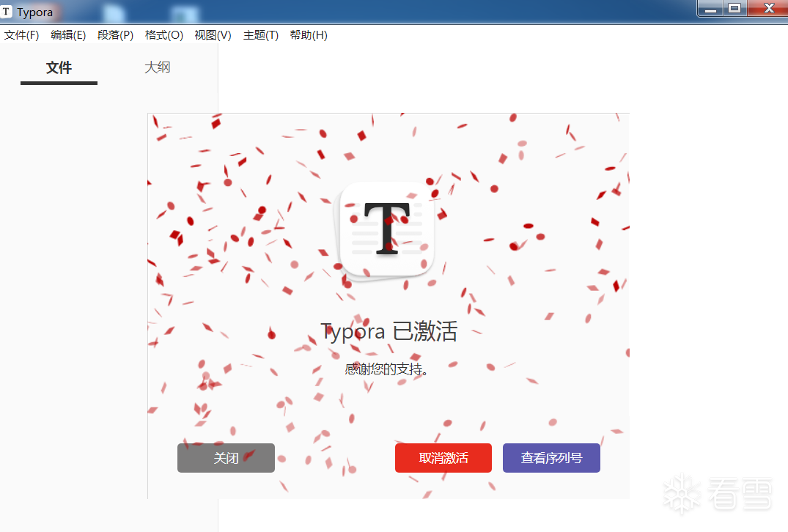Open the 格式(O) menu
This screenshot has height=532, width=788.
164,35
